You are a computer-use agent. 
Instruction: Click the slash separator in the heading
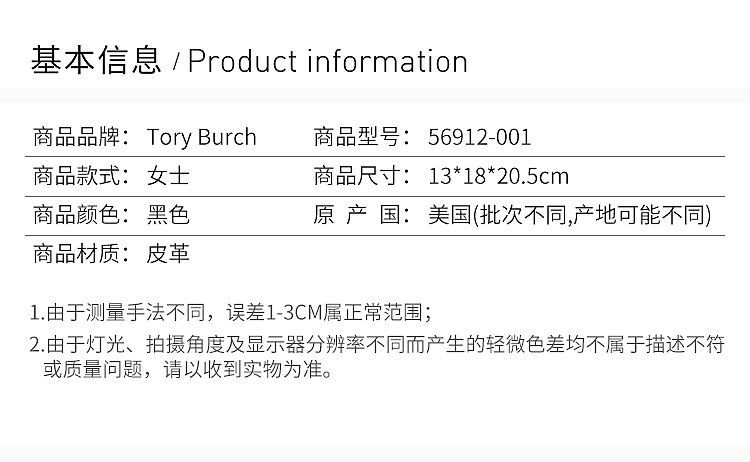click(x=176, y=64)
